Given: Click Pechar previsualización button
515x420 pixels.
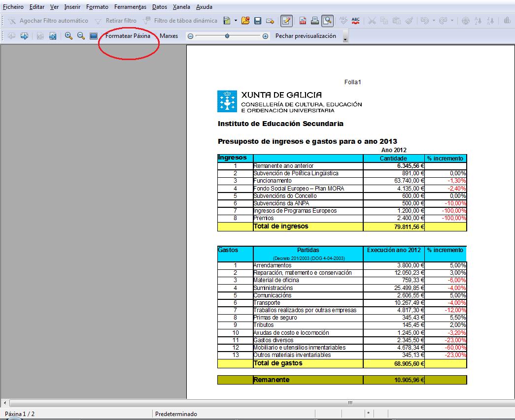Looking at the screenshot, I should [306, 36].
